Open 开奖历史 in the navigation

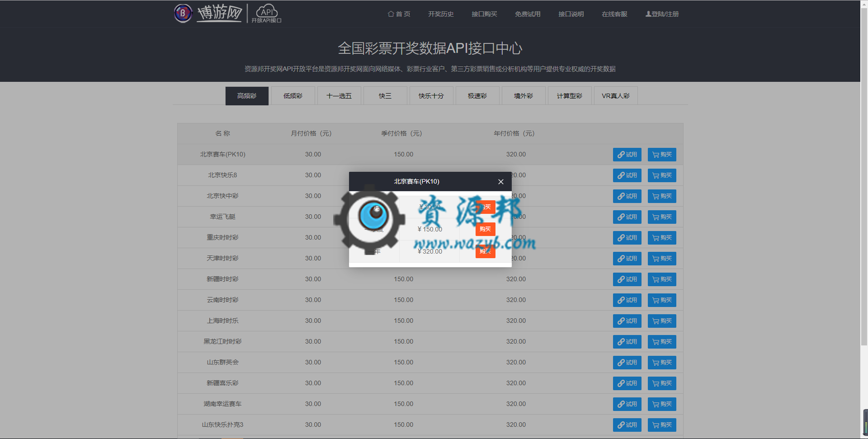(441, 14)
